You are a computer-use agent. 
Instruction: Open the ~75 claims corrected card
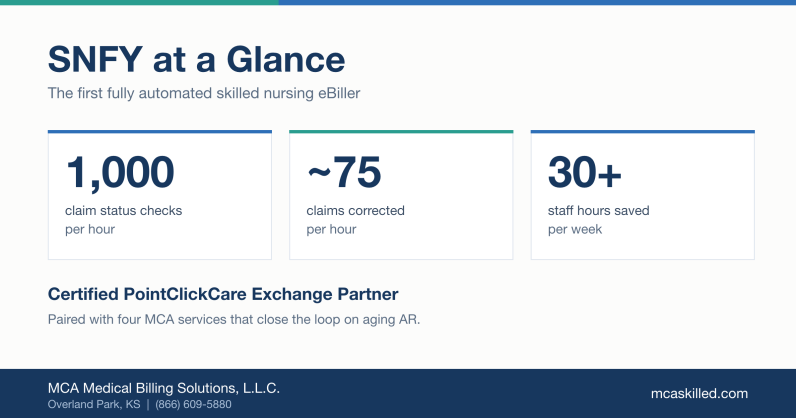tap(401, 195)
